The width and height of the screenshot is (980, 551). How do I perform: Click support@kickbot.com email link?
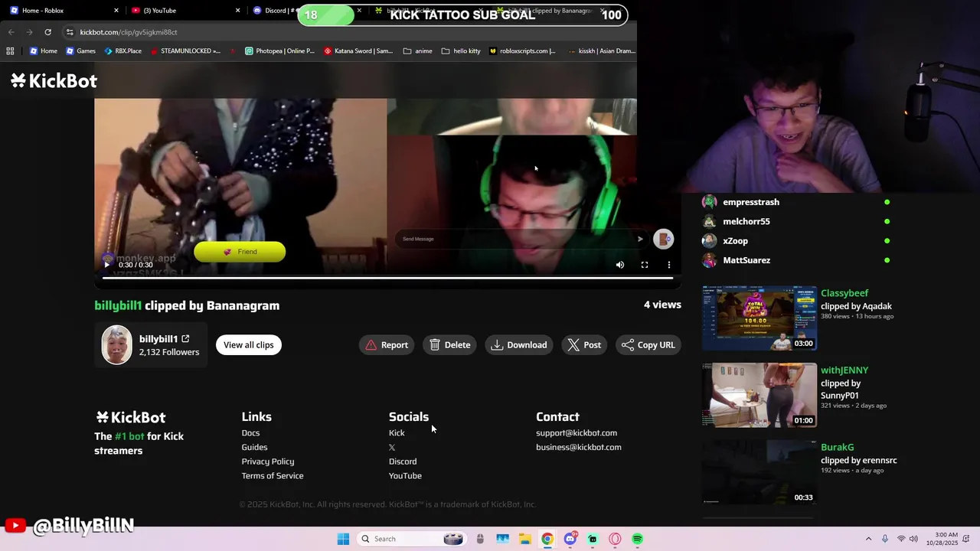(577, 433)
